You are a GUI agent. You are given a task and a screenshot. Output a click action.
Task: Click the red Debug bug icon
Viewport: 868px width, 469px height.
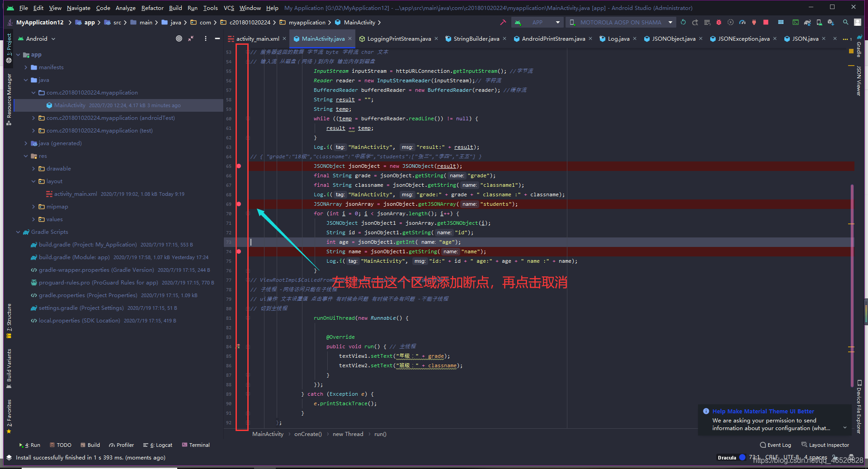point(719,22)
